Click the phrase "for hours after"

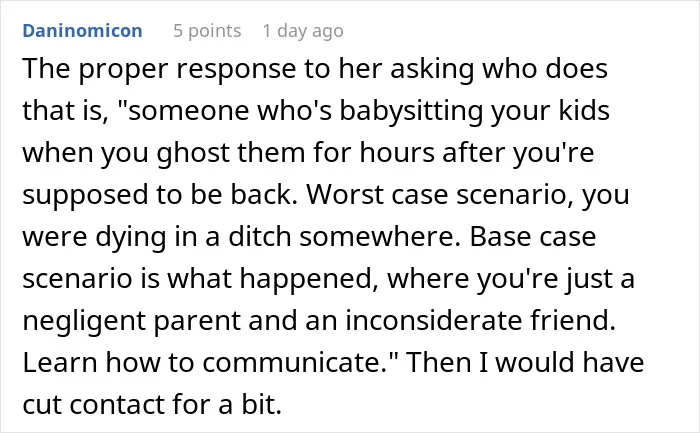(409, 153)
